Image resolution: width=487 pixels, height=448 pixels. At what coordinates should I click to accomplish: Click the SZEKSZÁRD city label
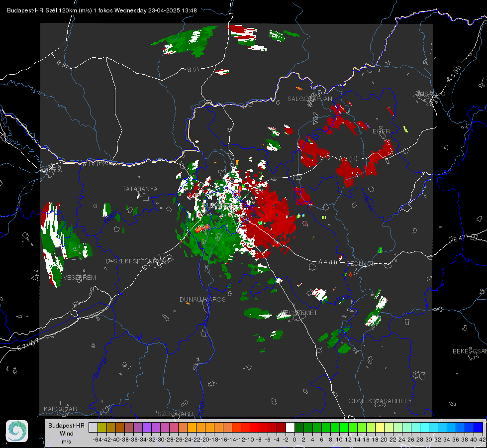[176, 414]
